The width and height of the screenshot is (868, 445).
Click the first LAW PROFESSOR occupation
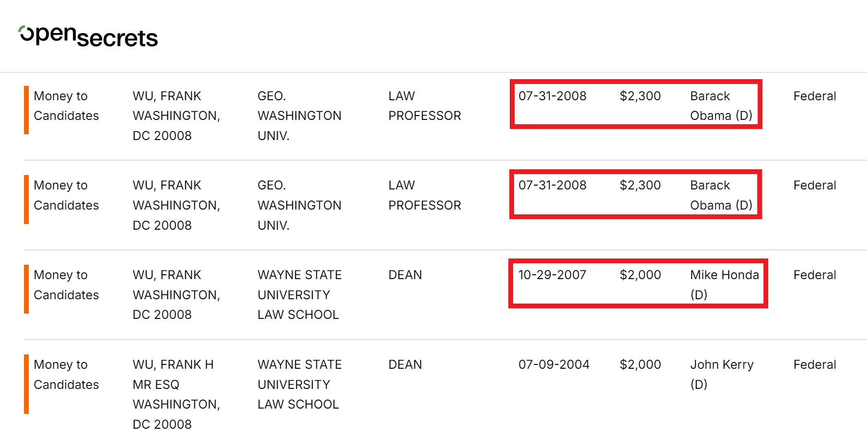coord(424,106)
